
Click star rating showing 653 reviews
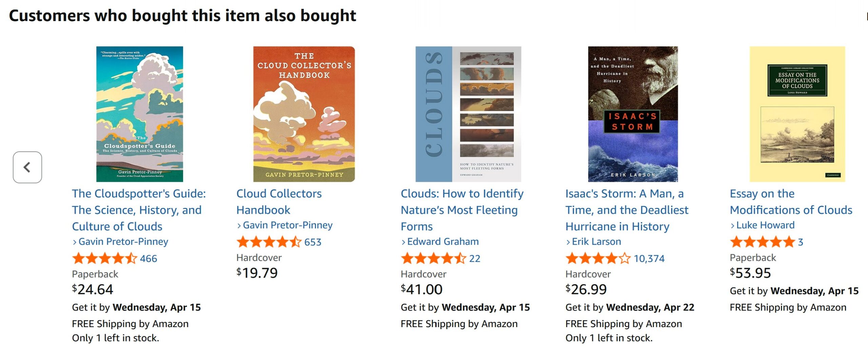click(269, 242)
